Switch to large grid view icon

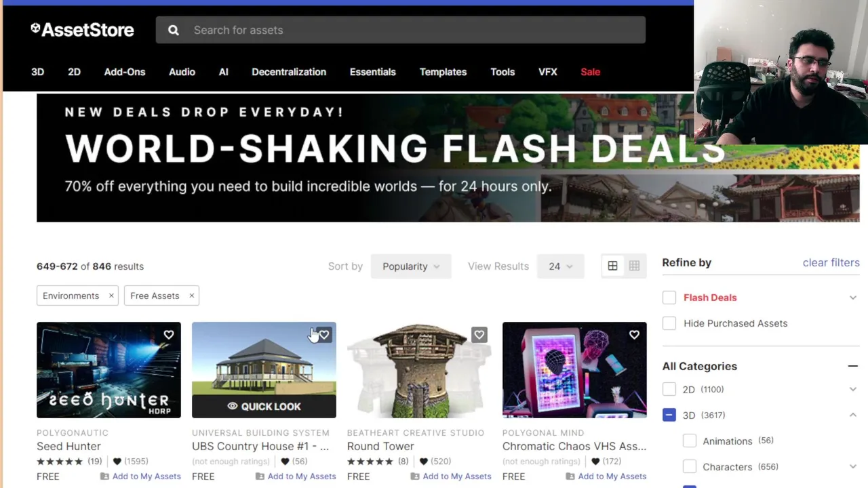tap(612, 266)
